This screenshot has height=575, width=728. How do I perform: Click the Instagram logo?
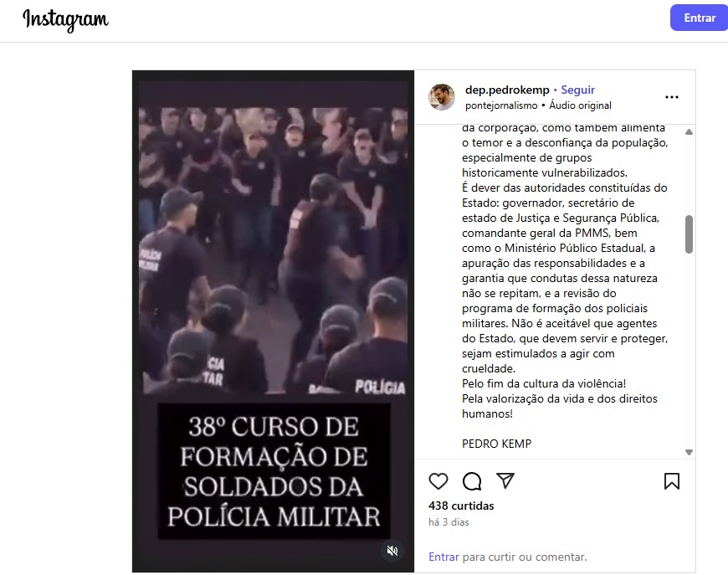pyautogui.click(x=65, y=20)
